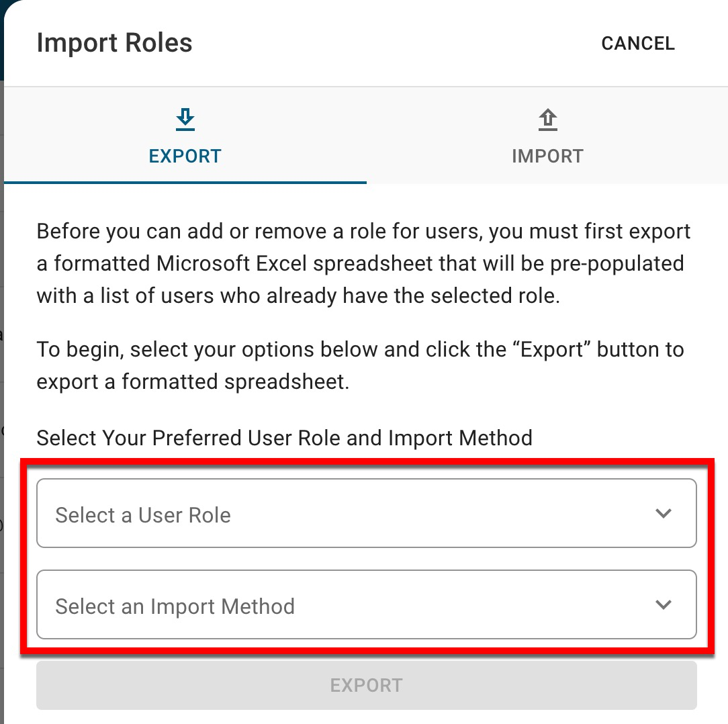Click the "Select an Import Method" placeholder text
Screen dimensions: 728x724
(x=175, y=606)
